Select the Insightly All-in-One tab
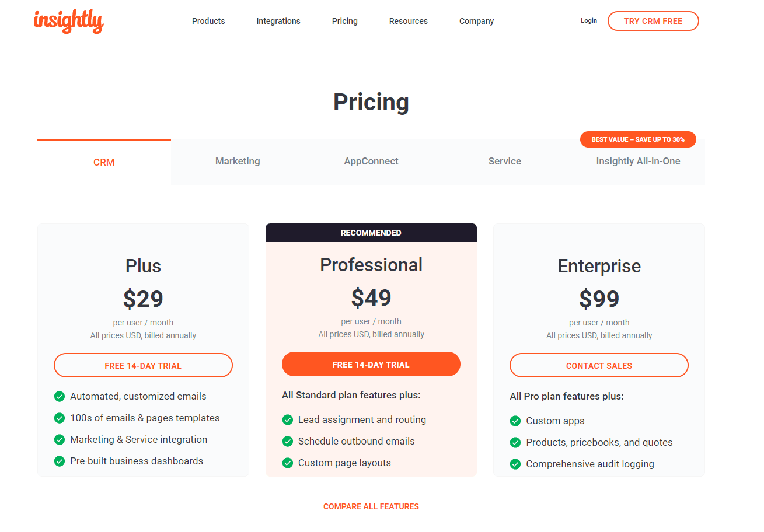The image size is (764, 532). (x=638, y=161)
